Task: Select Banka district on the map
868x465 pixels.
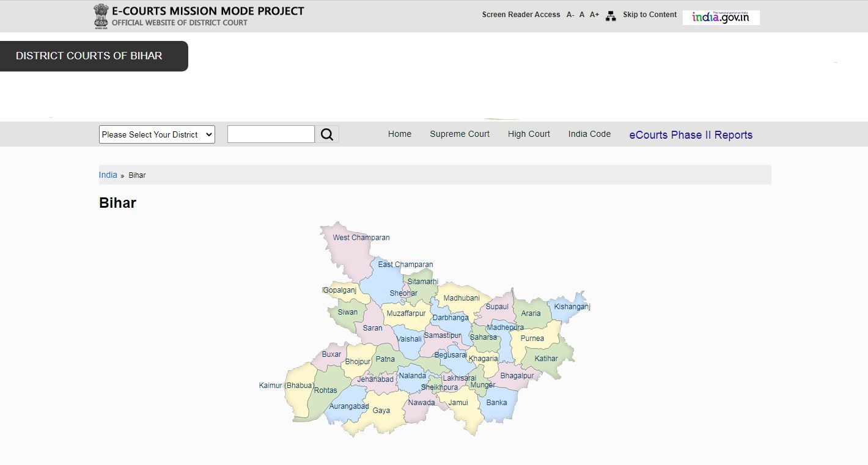Action: 497,403
